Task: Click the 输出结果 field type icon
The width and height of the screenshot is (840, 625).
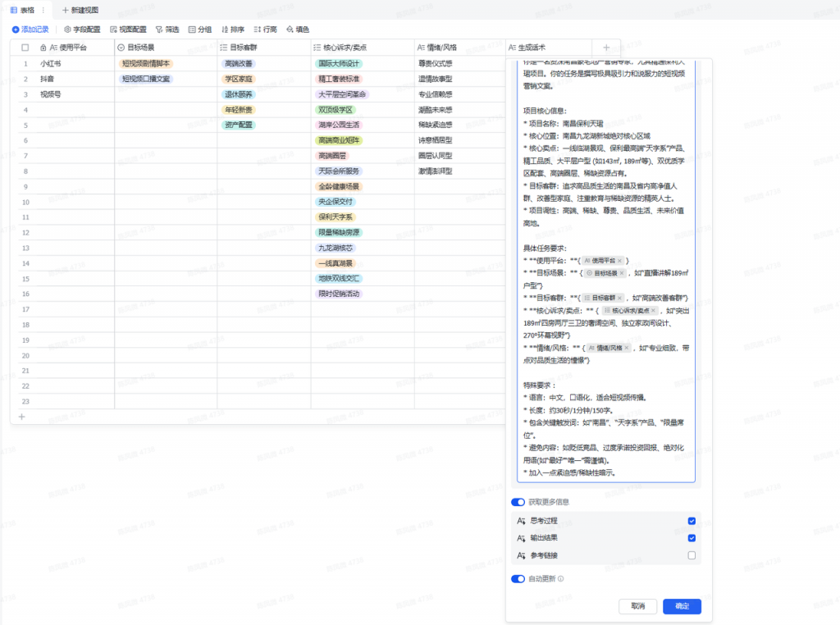Action: [x=521, y=538]
